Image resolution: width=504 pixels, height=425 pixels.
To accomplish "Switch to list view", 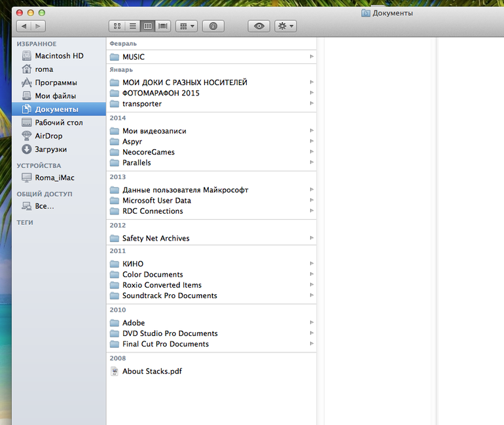I will 132,26.
